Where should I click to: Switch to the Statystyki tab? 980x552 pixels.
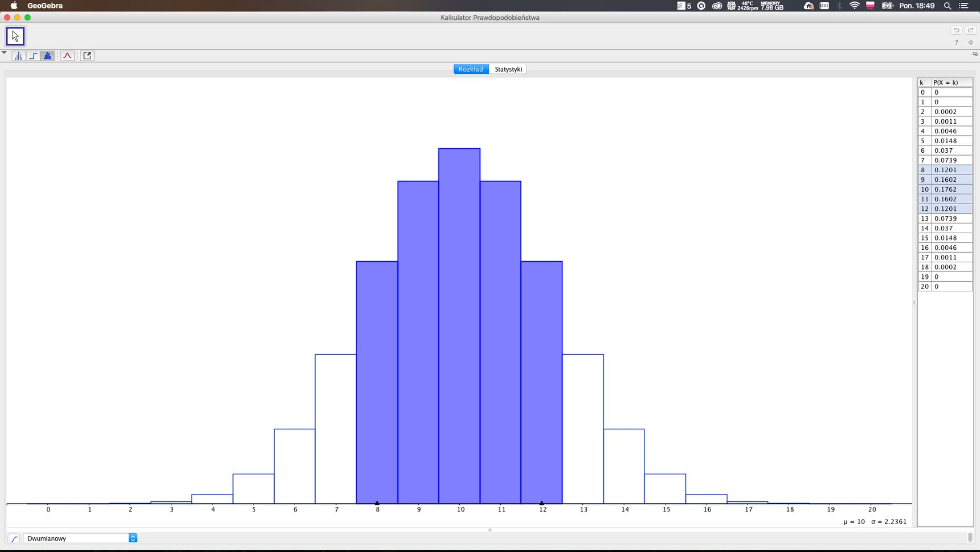point(508,69)
